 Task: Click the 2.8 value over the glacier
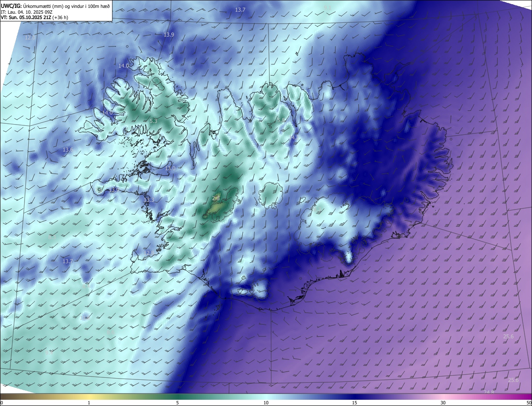point(216,198)
